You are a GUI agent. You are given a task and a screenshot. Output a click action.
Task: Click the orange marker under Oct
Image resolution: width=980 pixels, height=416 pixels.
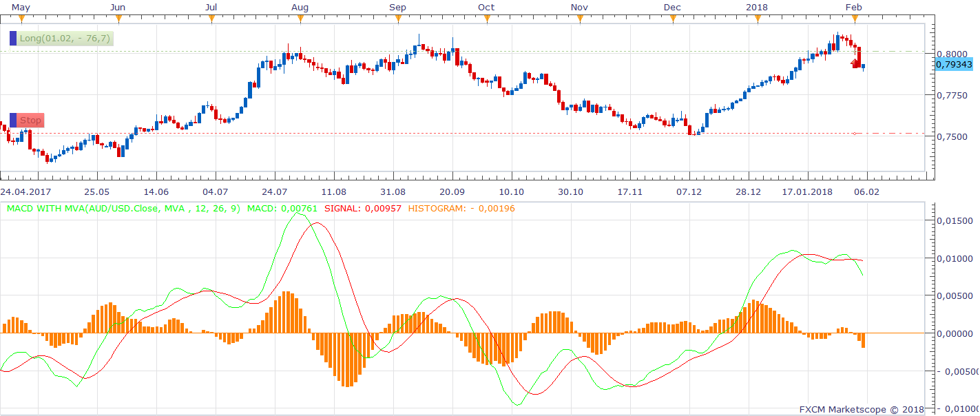[486, 19]
